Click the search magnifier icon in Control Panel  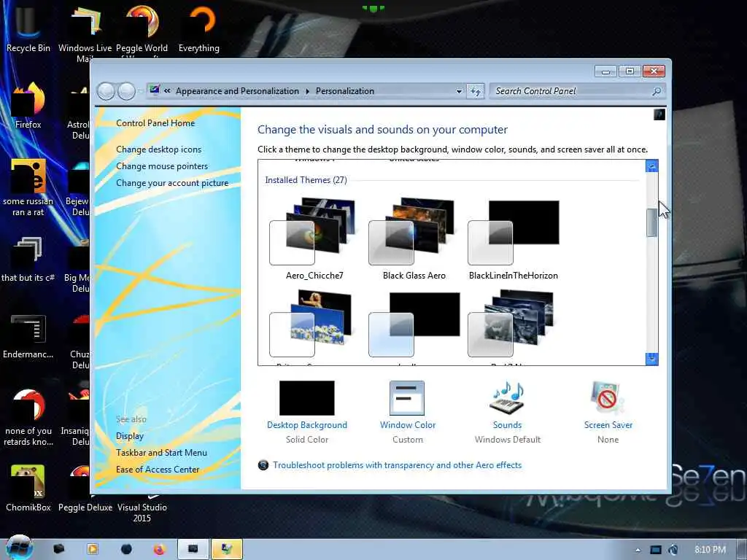[x=657, y=91]
